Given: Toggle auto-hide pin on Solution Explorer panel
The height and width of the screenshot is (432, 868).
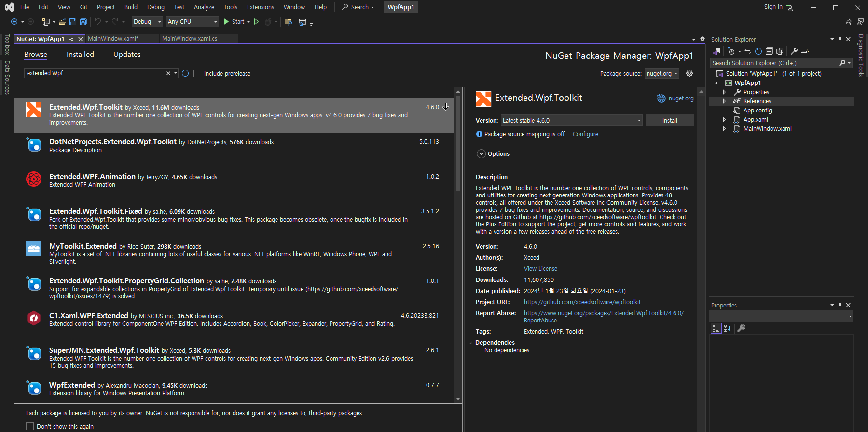Looking at the screenshot, I should [840, 39].
